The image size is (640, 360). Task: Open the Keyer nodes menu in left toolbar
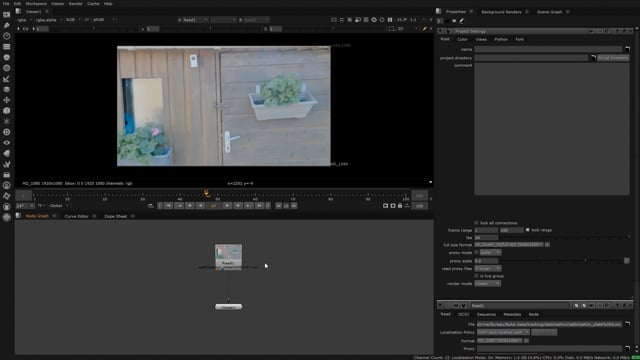pyautogui.click(x=7, y=79)
